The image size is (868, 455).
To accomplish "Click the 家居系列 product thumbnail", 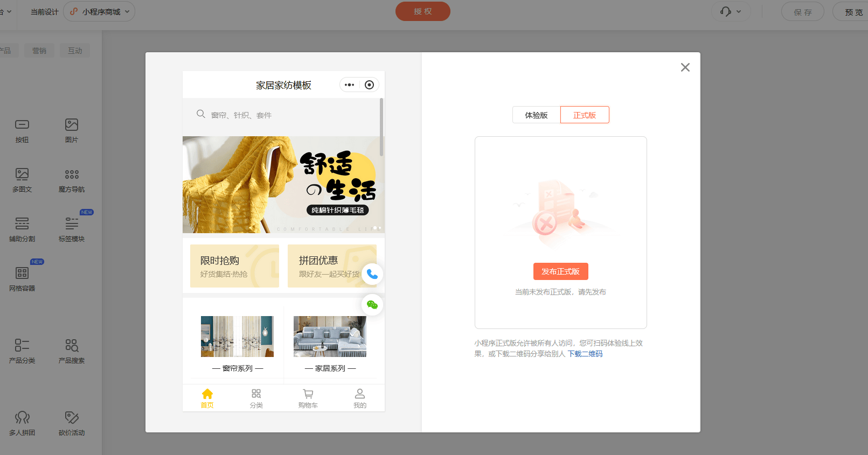I will point(330,337).
